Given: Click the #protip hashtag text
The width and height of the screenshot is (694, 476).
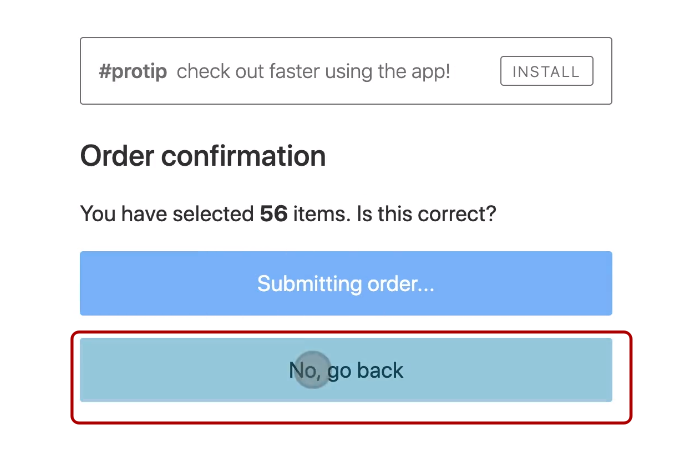Looking at the screenshot, I should (133, 72).
